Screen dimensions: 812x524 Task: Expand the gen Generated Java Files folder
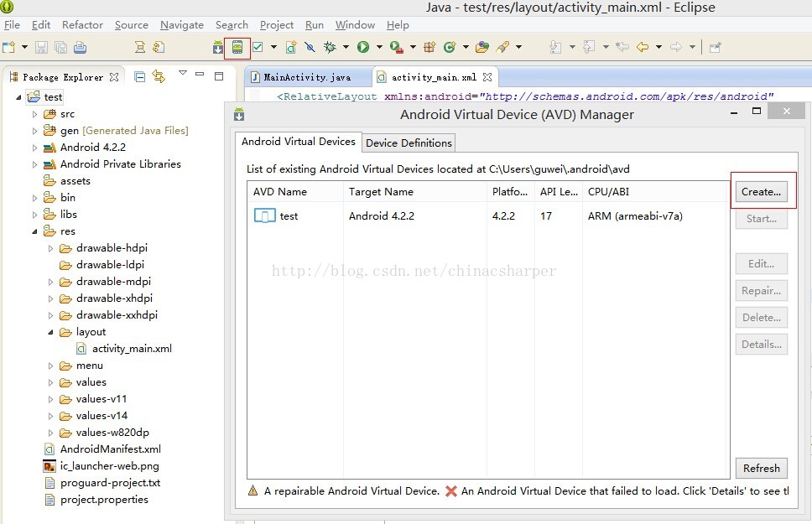[34, 131]
